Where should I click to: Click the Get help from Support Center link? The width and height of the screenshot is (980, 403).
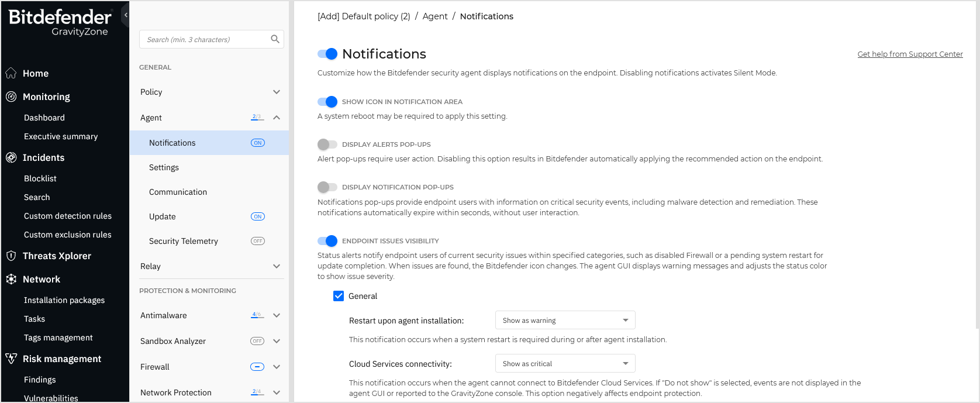pyautogui.click(x=910, y=54)
